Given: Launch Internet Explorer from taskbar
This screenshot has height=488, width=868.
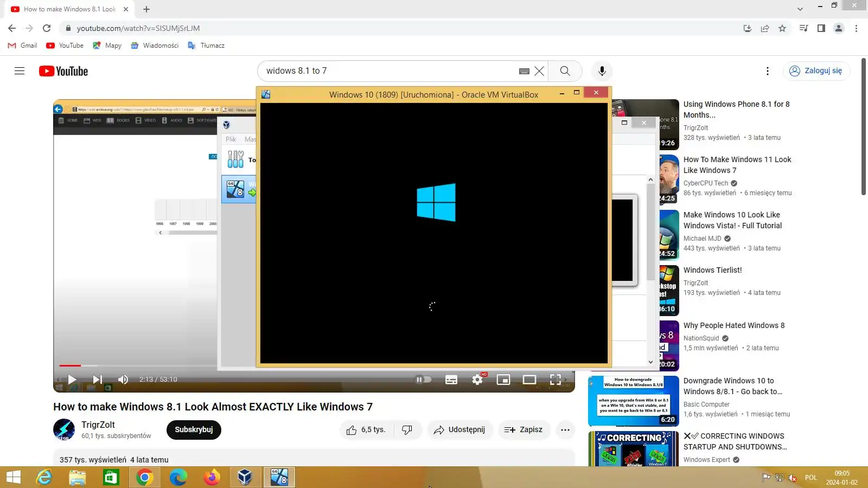Looking at the screenshot, I should (44, 478).
